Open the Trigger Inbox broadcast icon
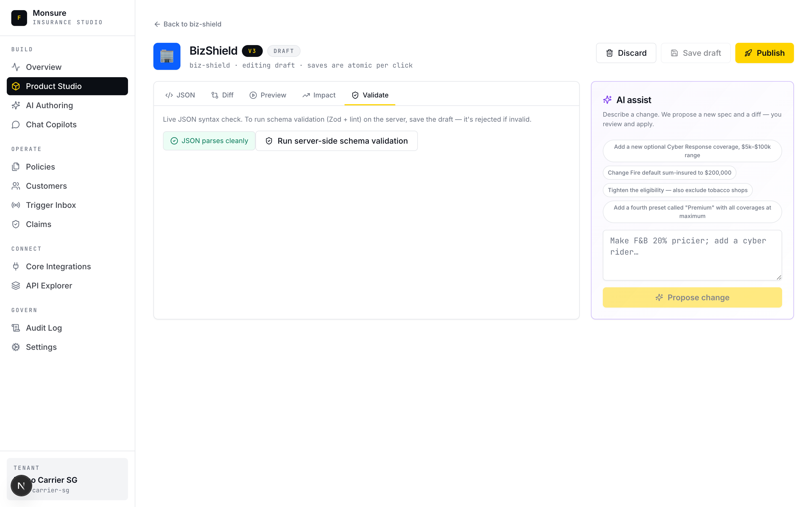 (16, 205)
